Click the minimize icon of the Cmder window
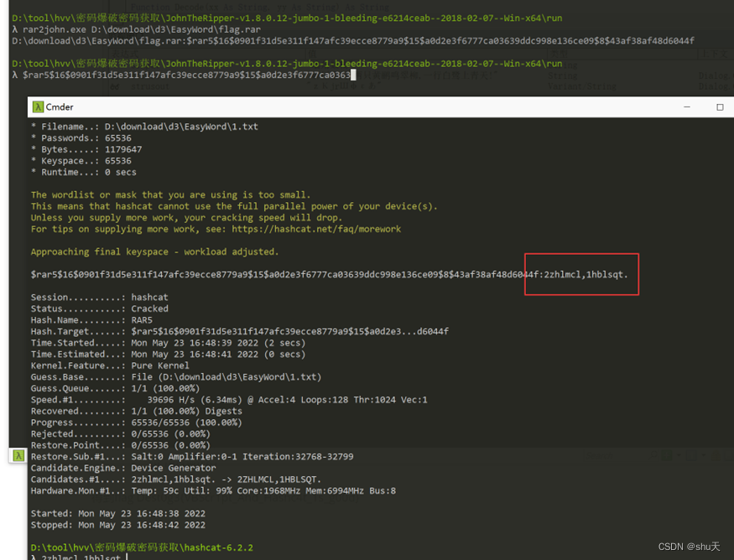 pos(686,106)
